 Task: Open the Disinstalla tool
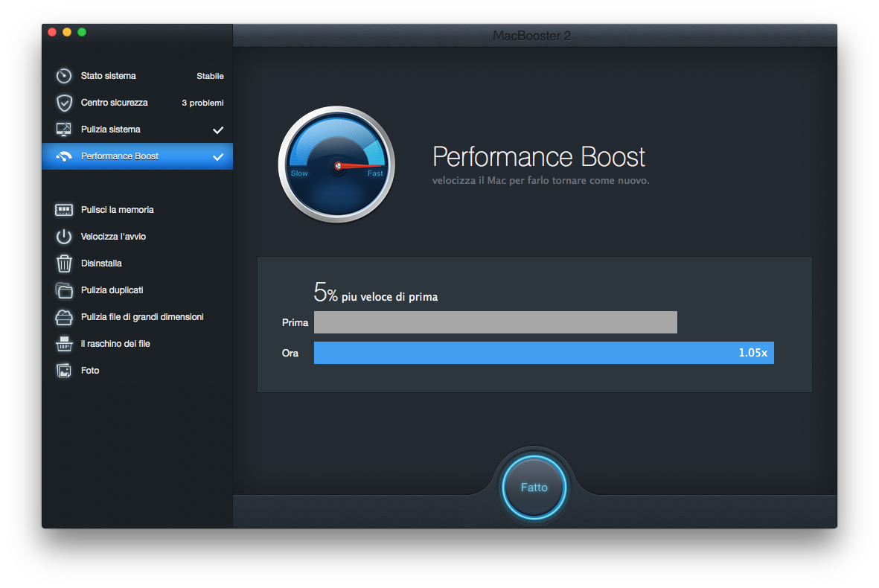coord(138,263)
